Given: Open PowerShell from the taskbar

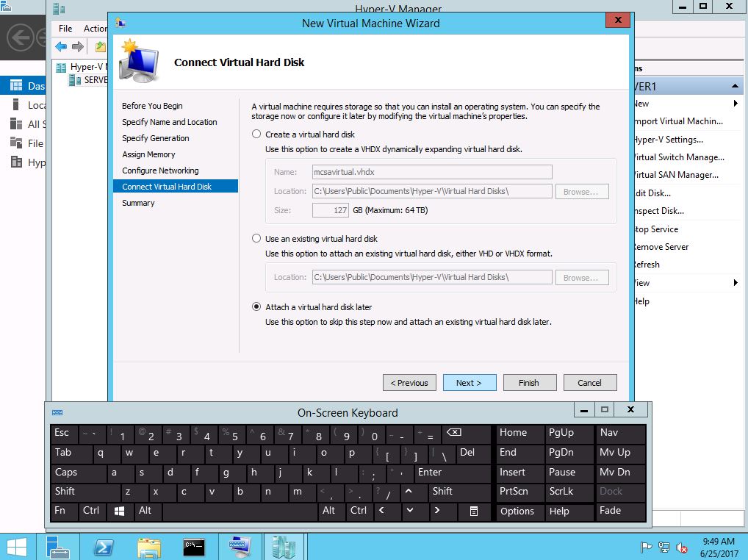Looking at the screenshot, I should 104,547.
